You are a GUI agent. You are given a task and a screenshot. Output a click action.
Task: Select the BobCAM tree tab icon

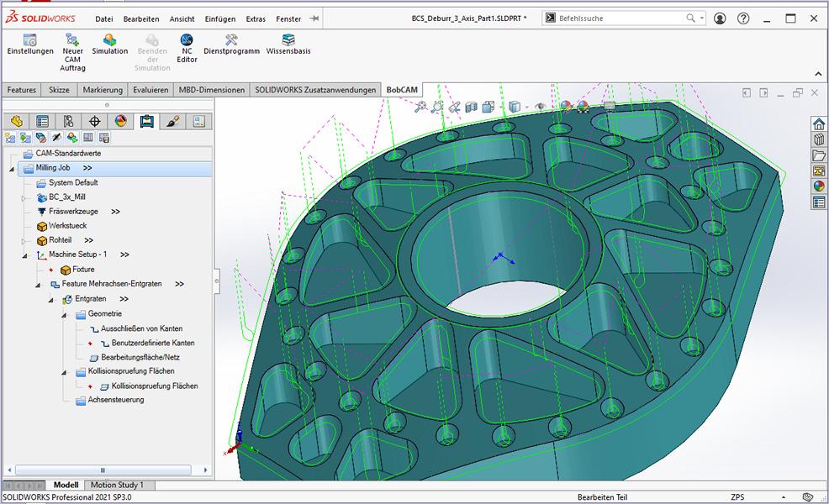(x=146, y=122)
